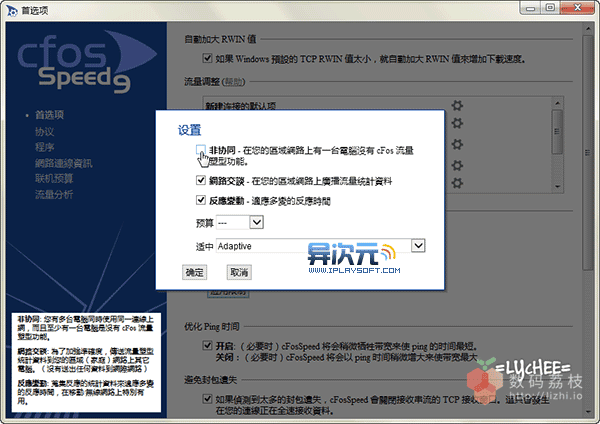Click the topmost gear icon in connection list
600x424 pixels.
tap(457, 105)
